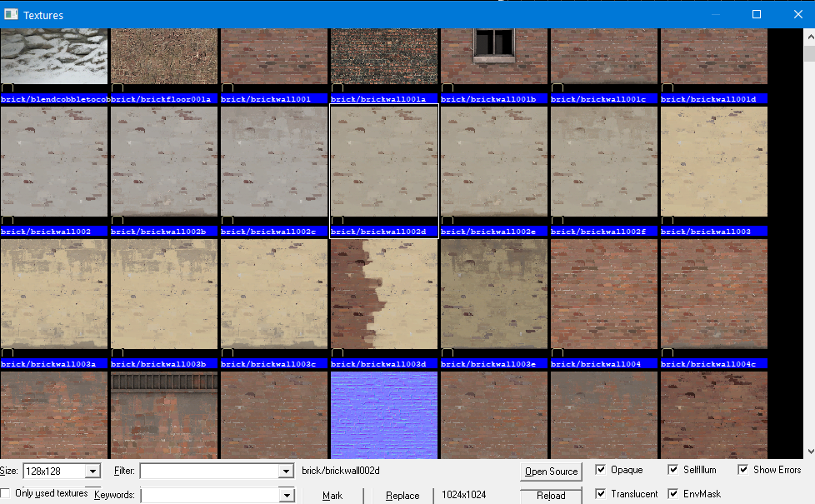This screenshot has height=504, width=815.
Task: Select the brick/brickwall004 texture thumbnail
Action: [604, 294]
